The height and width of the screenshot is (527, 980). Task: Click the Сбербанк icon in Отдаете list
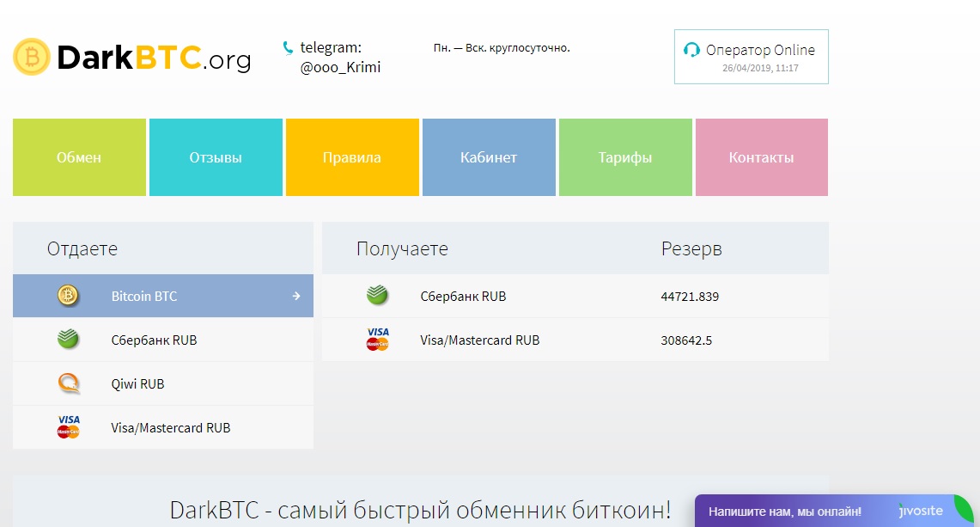[x=68, y=340]
